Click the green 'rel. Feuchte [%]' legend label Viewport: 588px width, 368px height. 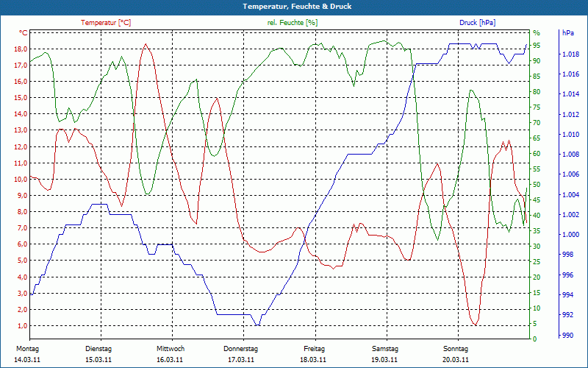293,23
